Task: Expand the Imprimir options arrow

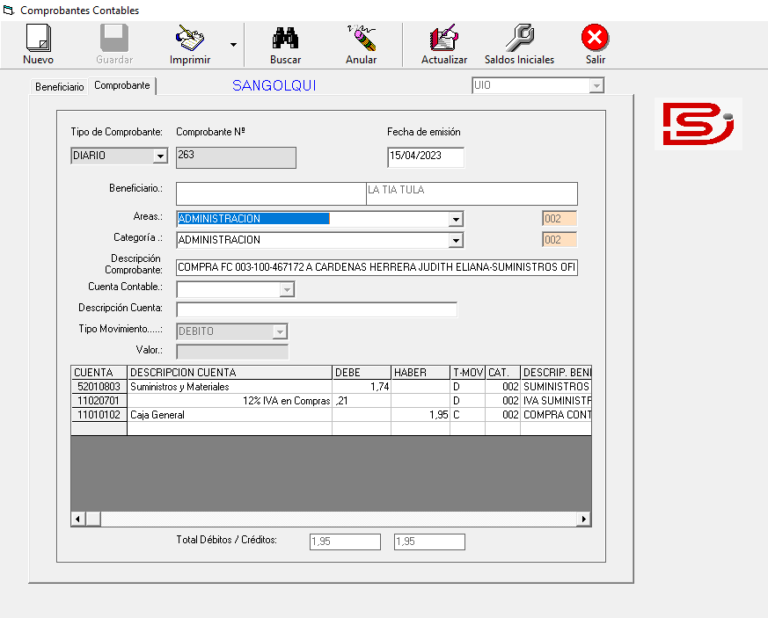Action: tap(233, 45)
